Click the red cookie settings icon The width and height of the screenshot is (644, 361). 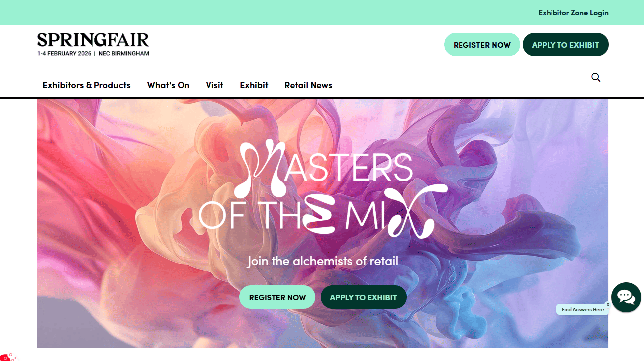[7, 357]
